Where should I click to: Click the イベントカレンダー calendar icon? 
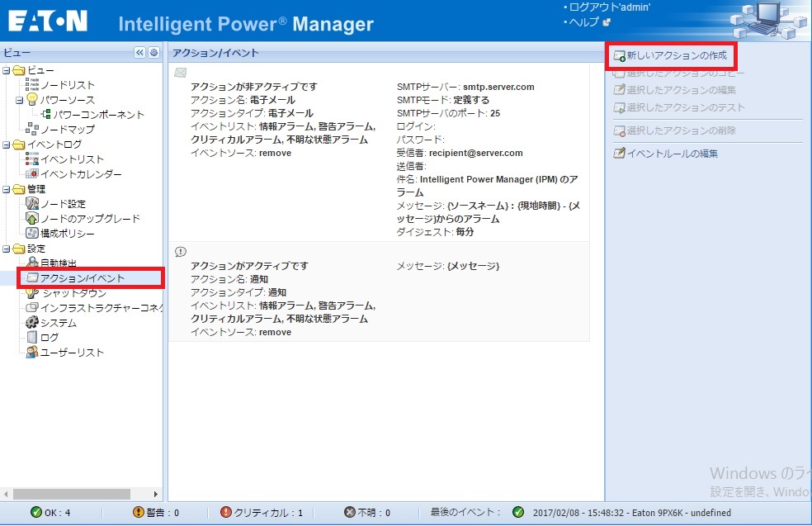pyautogui.click(x=32, y=174)
